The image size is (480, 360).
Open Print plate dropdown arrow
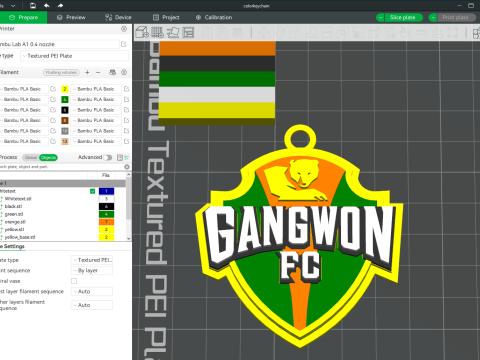tap(433, 17)
